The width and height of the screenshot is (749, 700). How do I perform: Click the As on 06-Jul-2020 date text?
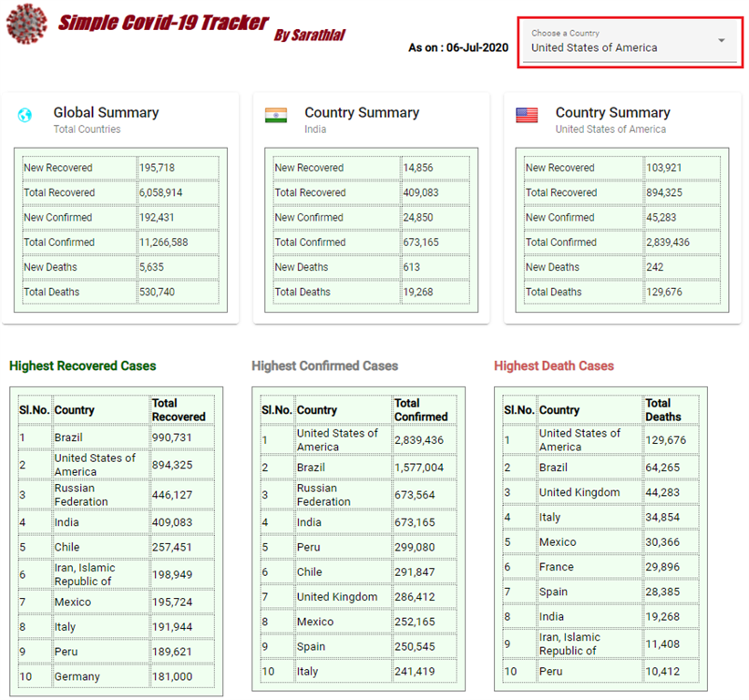tap(459, 48)
